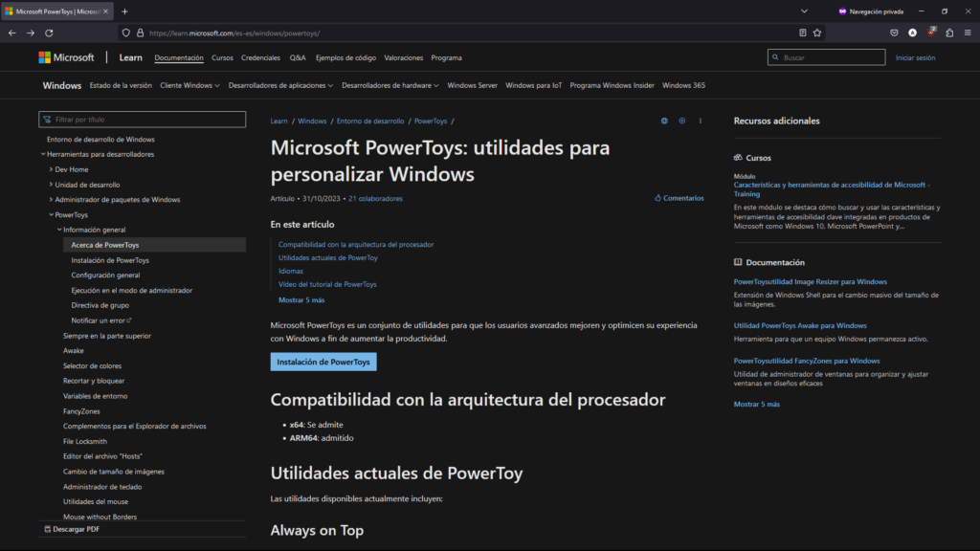980x551 pixels.
Task: Jump to Utilidades actuales de PowerToy
Action: (328, 257)
